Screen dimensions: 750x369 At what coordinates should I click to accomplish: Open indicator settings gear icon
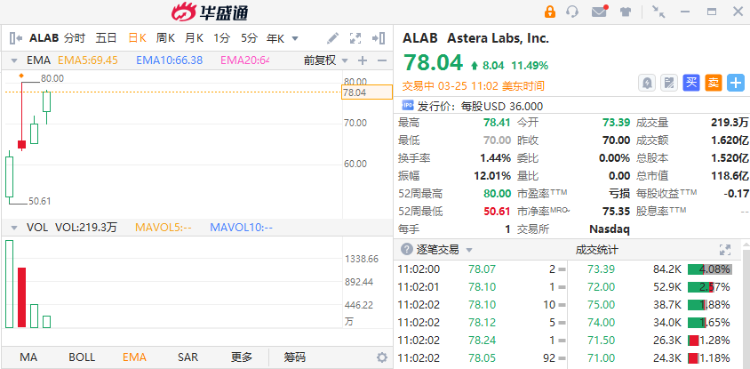[382, 358]
